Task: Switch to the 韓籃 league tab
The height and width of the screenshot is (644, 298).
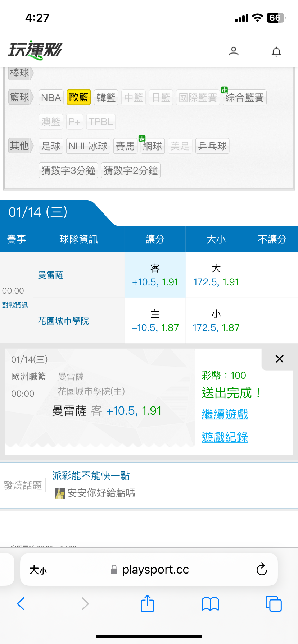Action: (106, 97)
